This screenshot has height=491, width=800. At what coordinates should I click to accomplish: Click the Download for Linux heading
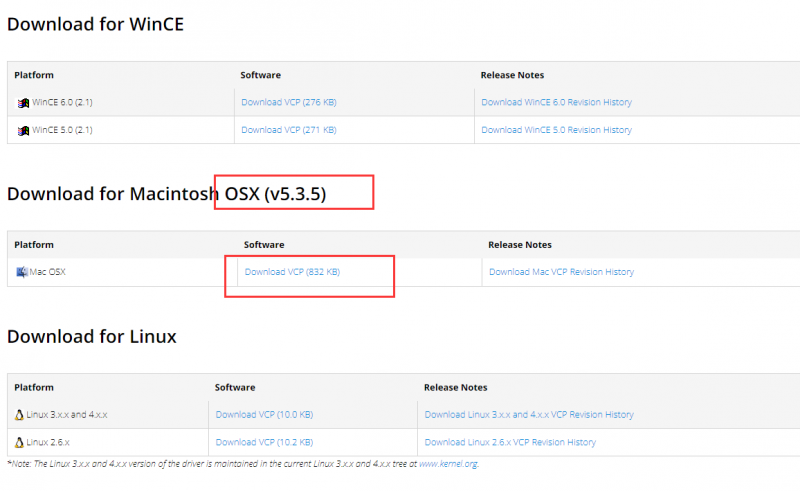click(92, 336)
